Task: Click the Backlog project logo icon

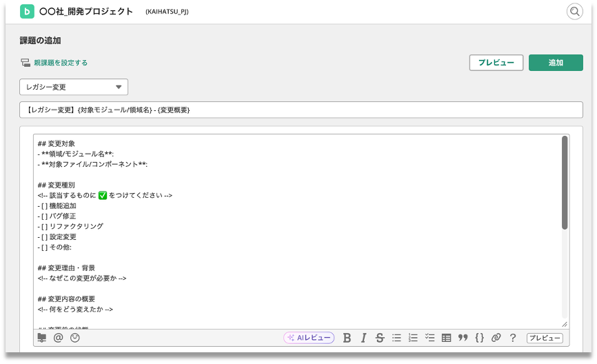Action: pos(27,12)
